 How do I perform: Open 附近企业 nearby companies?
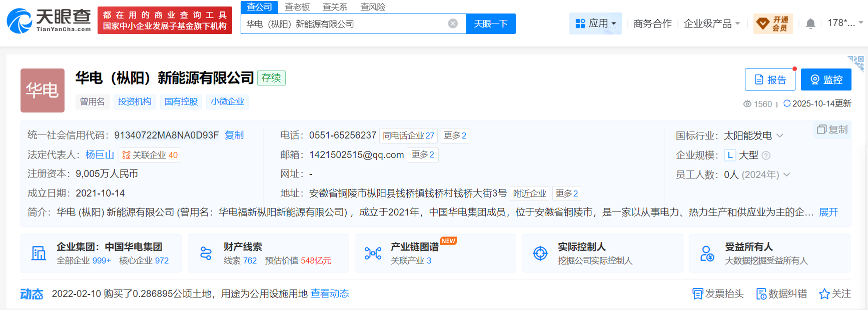tap(530, 193)
